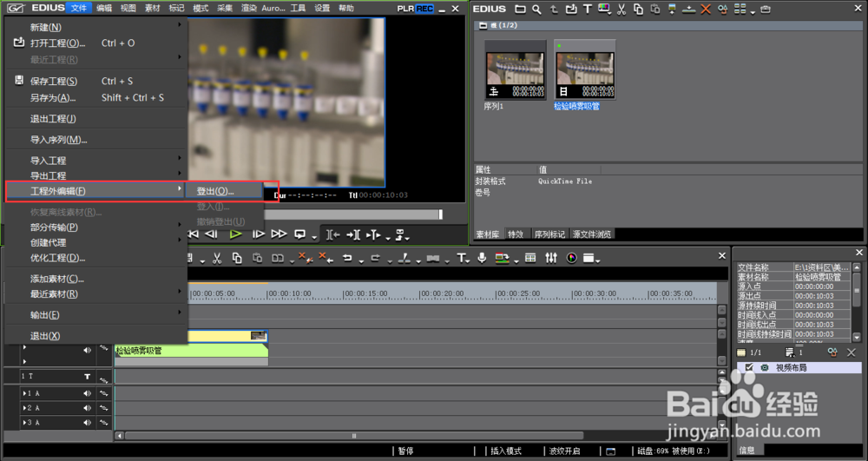
Task: Click the search magnifier in bin toolbar
Action: pyautogui.click(x=536, y=9)
